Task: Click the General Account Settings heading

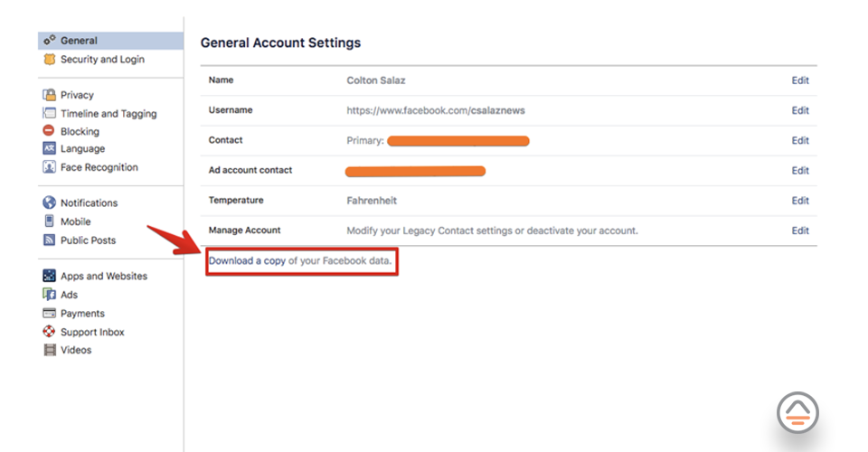Action: [280, 42]
